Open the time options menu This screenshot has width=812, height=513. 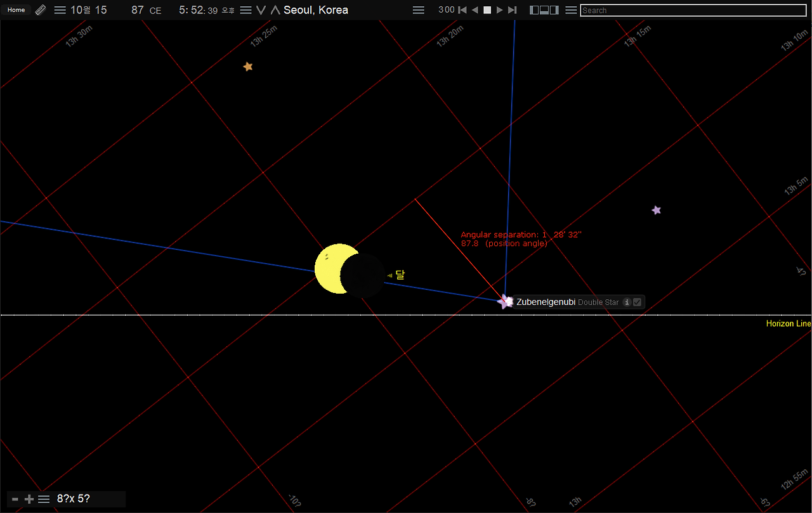246,10
